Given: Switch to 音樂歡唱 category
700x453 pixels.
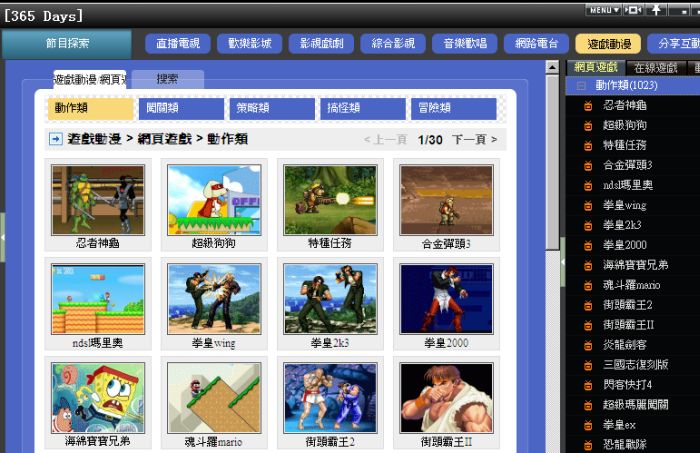Looking at the screenshot, I should tap(465, 44).
